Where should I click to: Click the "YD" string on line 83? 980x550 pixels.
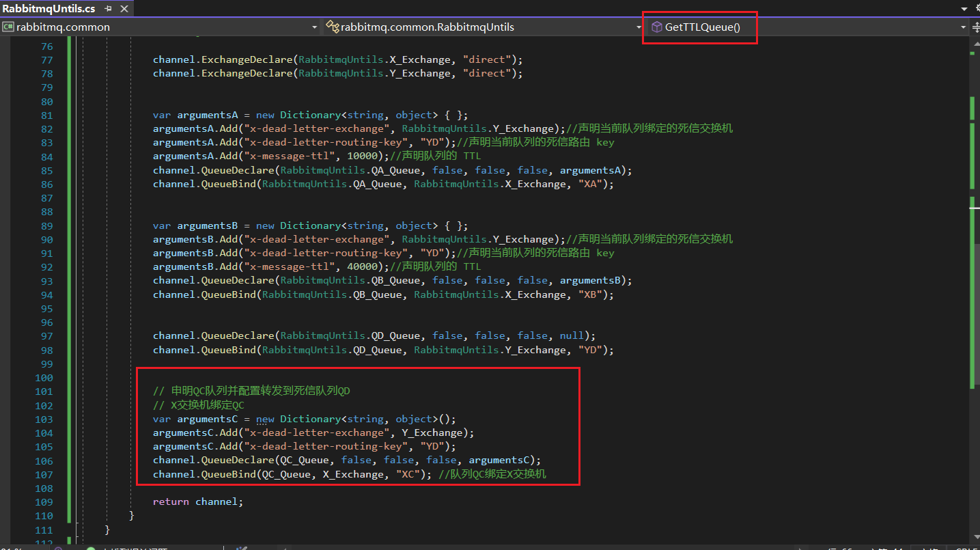pos(432,143)
